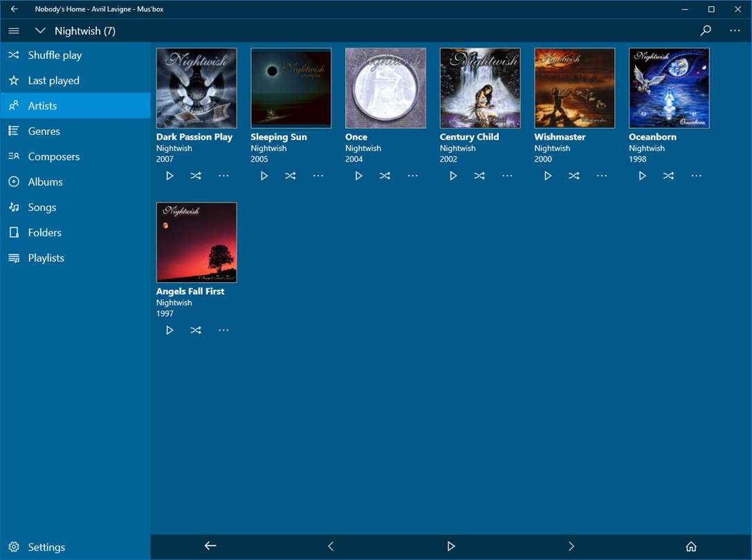The height and width of the screenshot is (560, 752).
Task: Play the Oceanborn album
Action: pyautogui.click(x=642, y=176)
